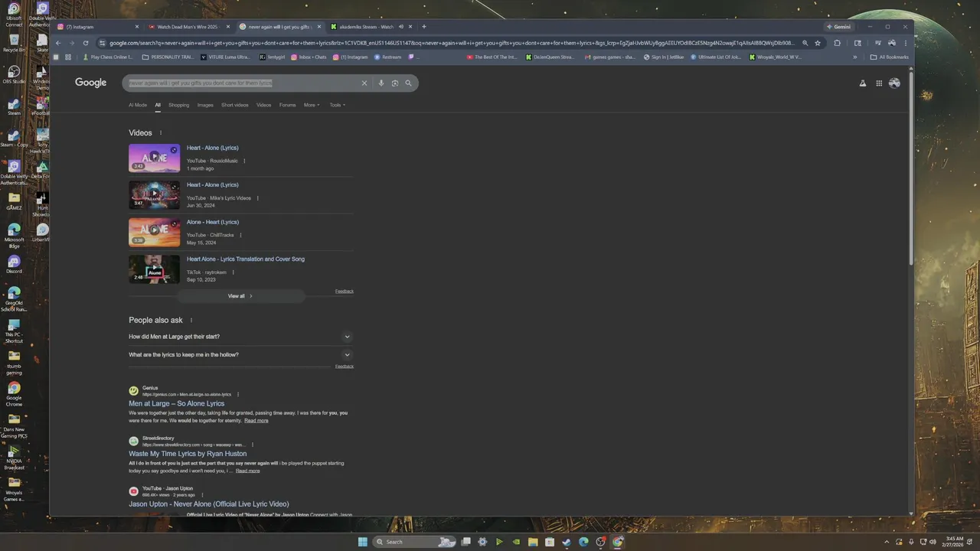Open Google Lens image search
980x551 pixels.
[x=395, y=83]
